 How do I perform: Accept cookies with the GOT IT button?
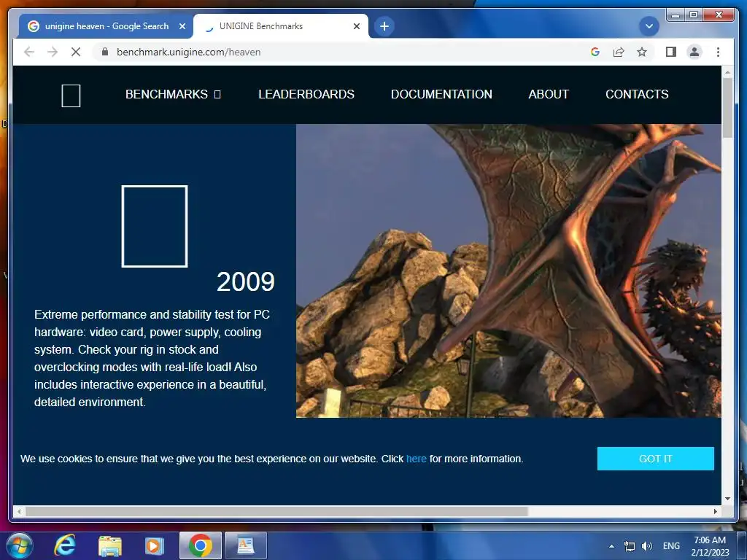tap(656, 459)
